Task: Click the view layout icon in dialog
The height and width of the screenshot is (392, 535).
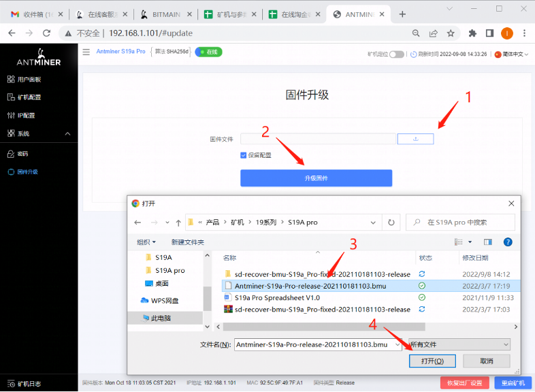Action: click(459, 242)
